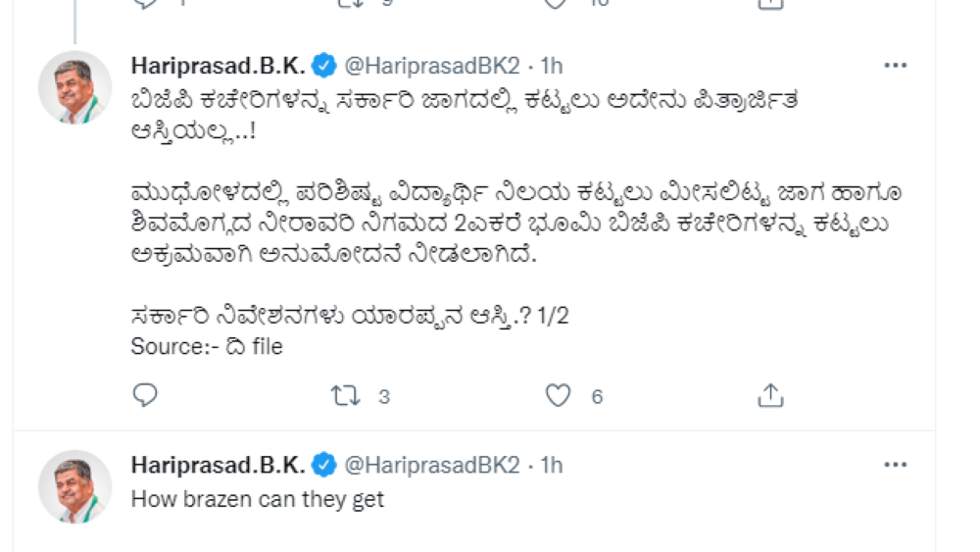Reply to the Kannada tweet about BJP offices

145,395
